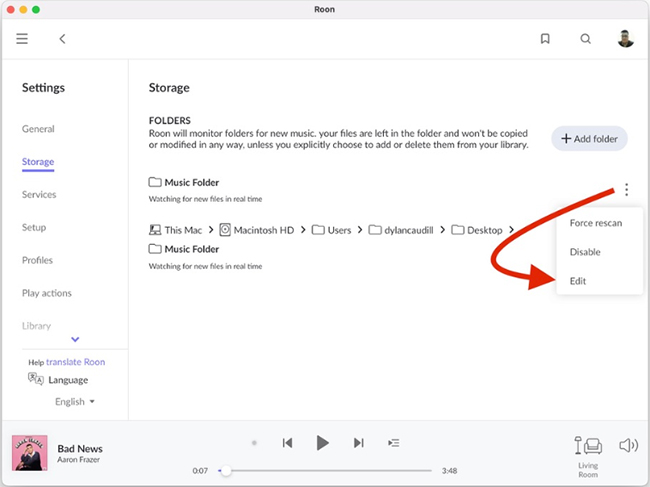Click the Macintosh HD path label
Image resolution: width=650 pixels, height=487 pixels.
[264, 230]
